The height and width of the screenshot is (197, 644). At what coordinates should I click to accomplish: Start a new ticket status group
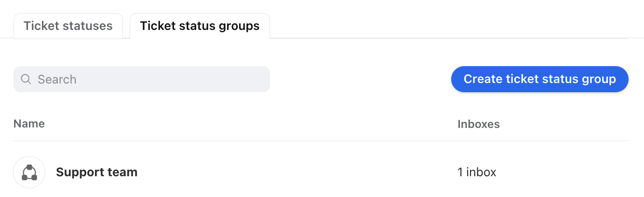[x=540, y=79]
